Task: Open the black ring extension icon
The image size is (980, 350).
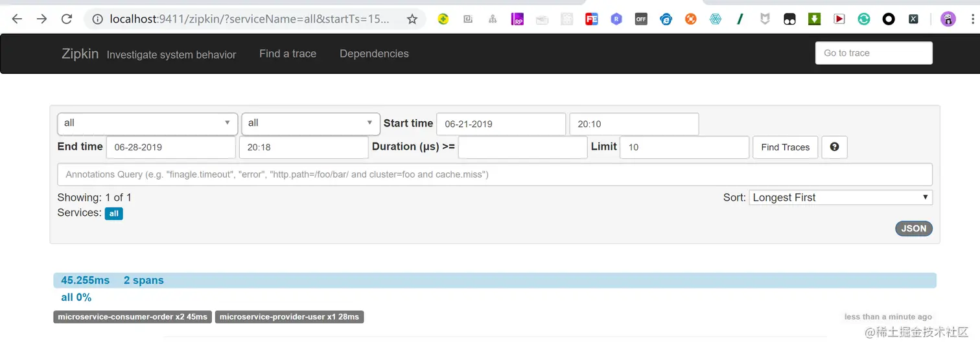Action: pyautogui.click(x=889, y=19)
